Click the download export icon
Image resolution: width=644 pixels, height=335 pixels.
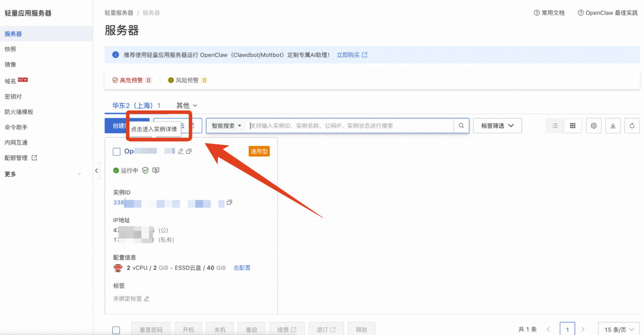click(x=613, y=126)
